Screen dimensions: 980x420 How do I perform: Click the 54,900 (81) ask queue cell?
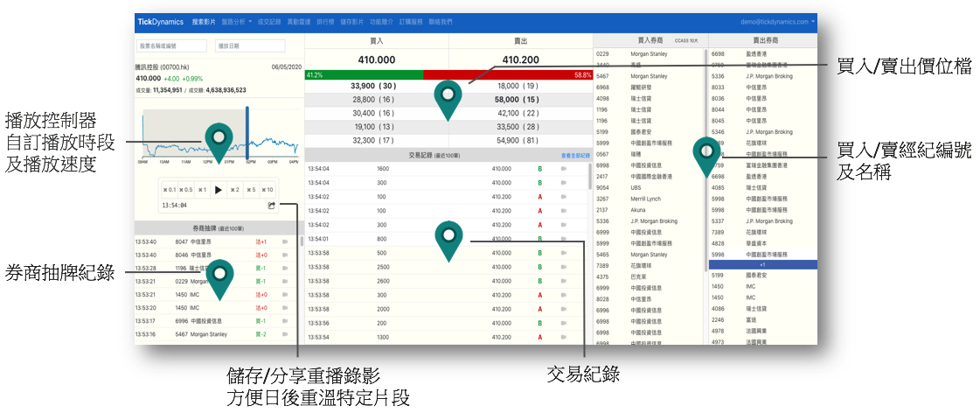coord(521,140)
